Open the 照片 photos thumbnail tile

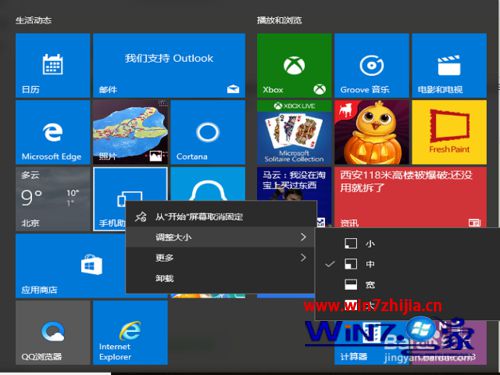(x=130, y=132)
